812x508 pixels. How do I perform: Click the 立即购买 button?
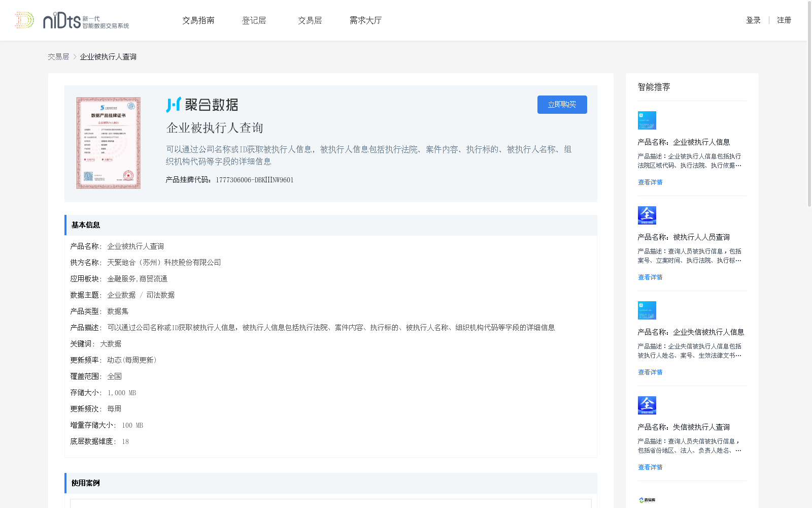click(x=562, y=105)
